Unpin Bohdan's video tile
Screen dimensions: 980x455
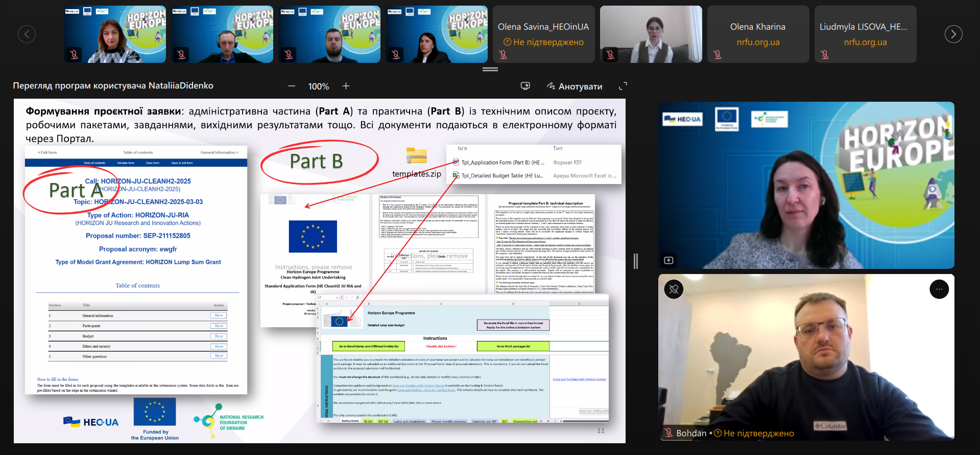(674, 289)
